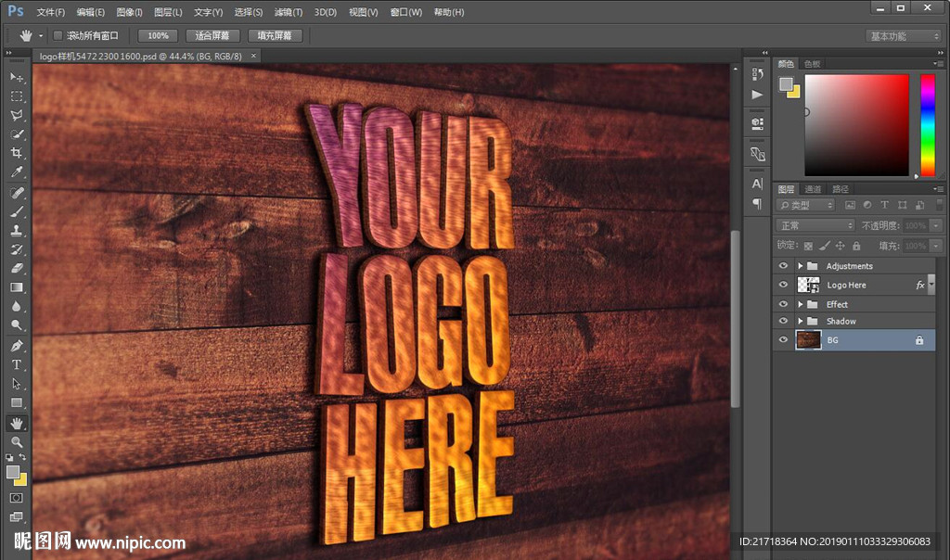This screenshot has width=950, height=560.
Task: Select the Healing Brush tool
Action: 17,193
